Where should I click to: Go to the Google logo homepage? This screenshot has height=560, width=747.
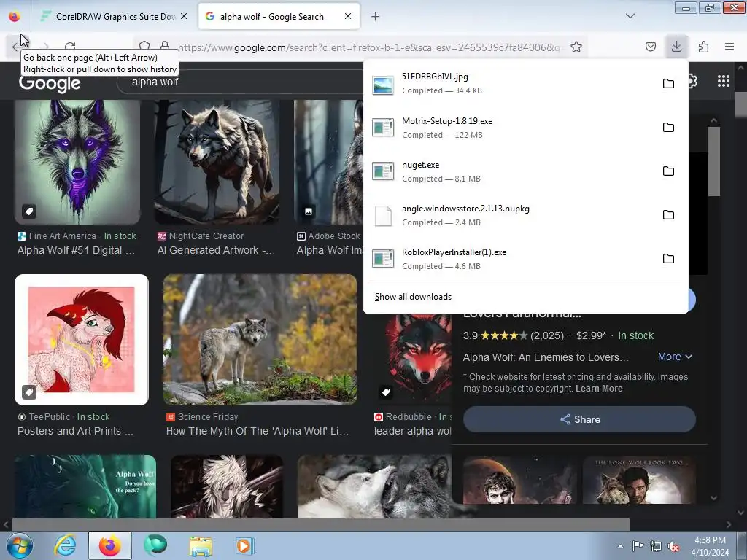pos(50,84)
